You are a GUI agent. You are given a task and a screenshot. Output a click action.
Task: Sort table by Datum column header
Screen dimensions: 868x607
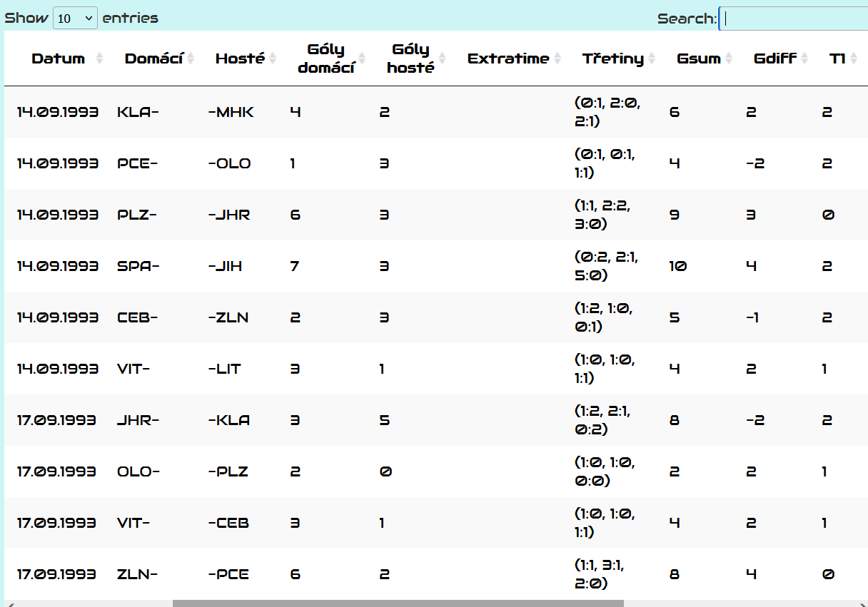pyautogui.click(x=58, y=59)
